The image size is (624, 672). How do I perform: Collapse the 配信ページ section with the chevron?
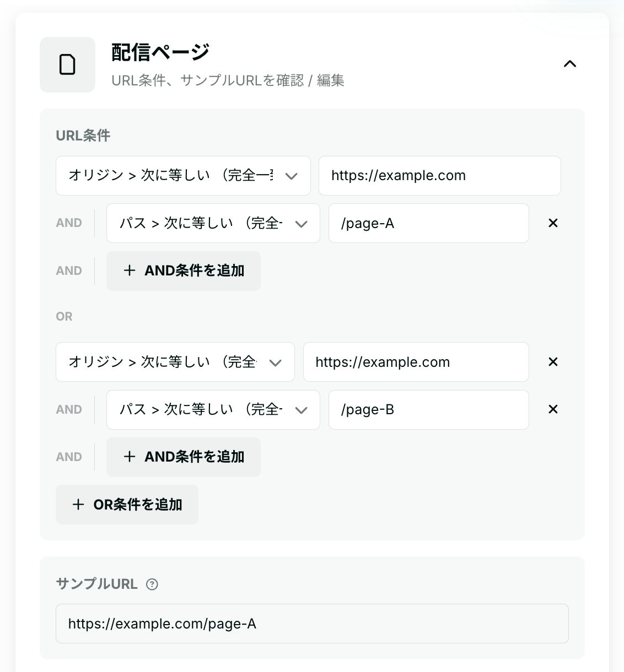[570, 64]
